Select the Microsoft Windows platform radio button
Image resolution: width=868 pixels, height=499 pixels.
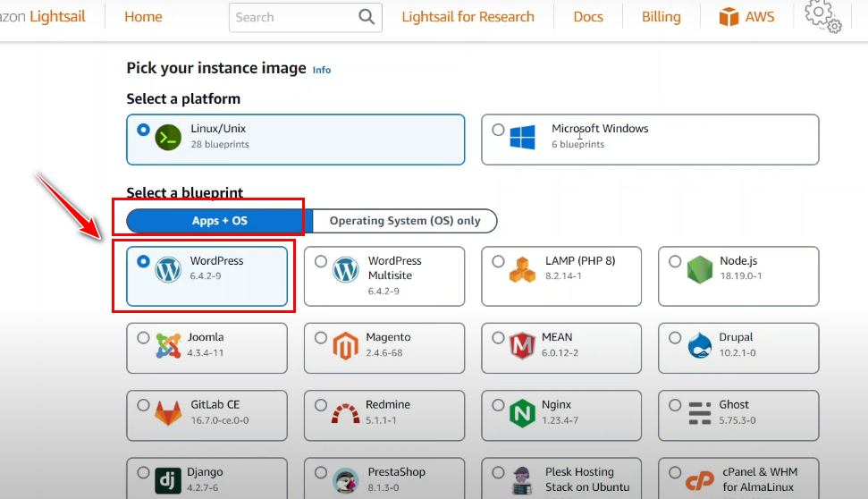[x=498, y=130]
